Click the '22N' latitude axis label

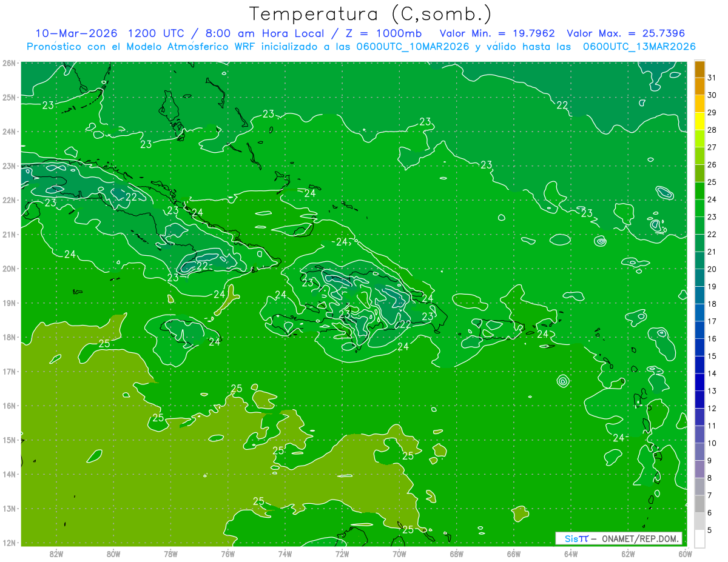pyautogui.click(x=8, y=200)
